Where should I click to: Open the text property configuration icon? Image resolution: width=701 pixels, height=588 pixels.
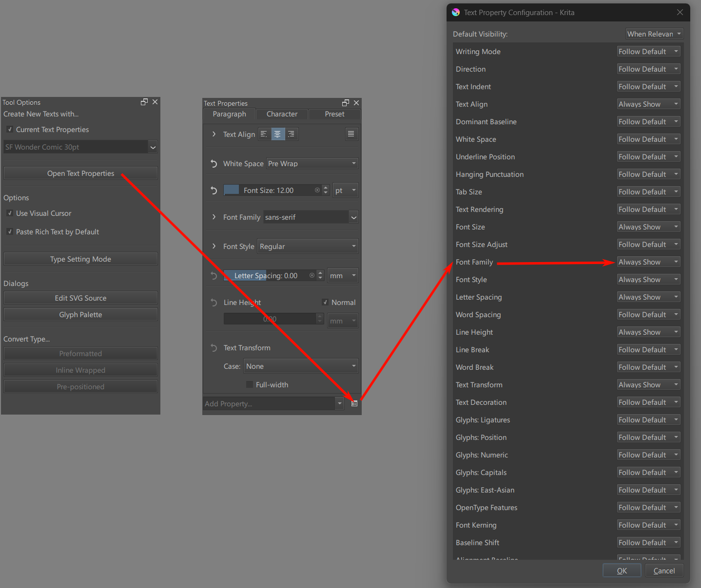(x=354, y=403)
